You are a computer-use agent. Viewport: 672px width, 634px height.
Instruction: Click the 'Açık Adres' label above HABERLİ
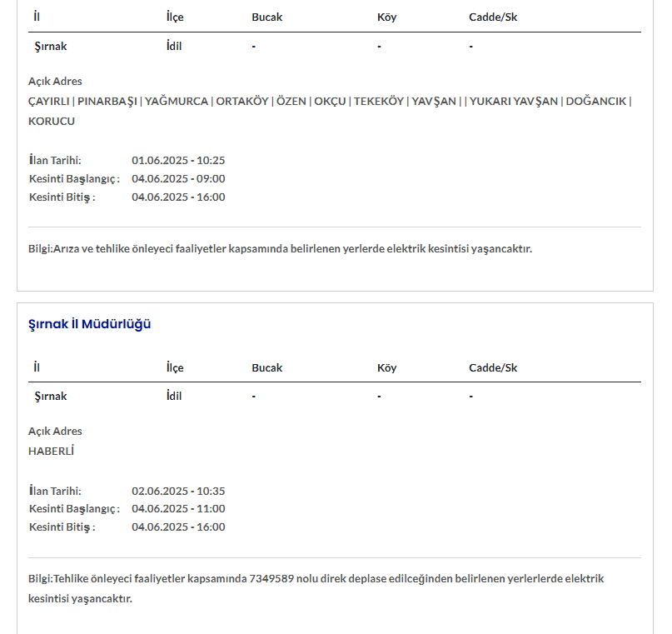(55, 432)
